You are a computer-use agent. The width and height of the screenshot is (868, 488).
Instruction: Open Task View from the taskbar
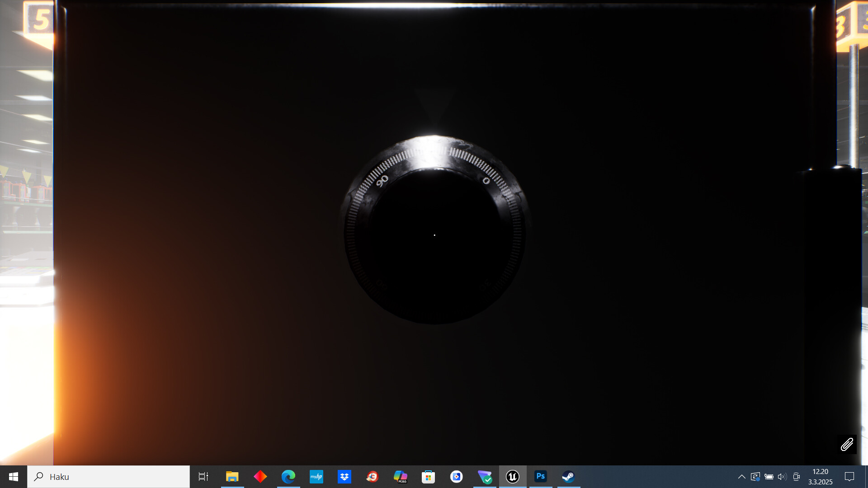203,476
